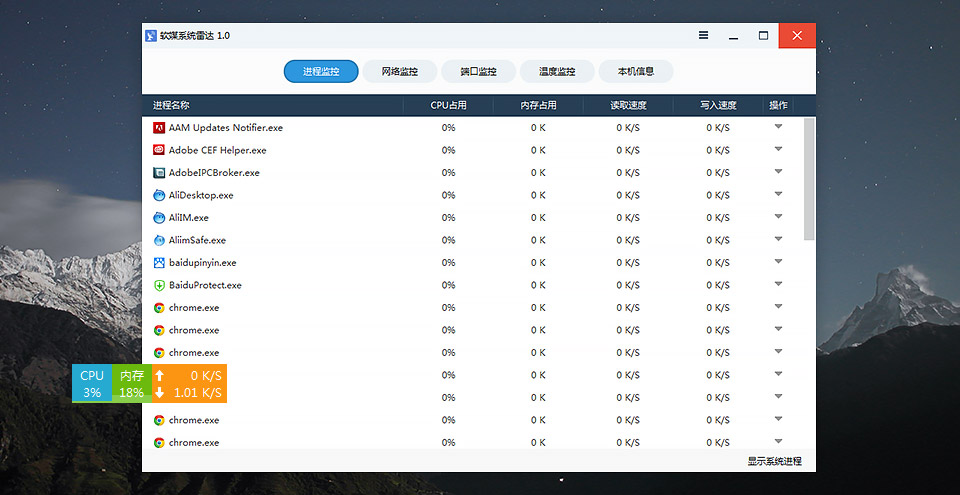Select the AdobeIPCBroker.exe process icon

coord(159,173)
